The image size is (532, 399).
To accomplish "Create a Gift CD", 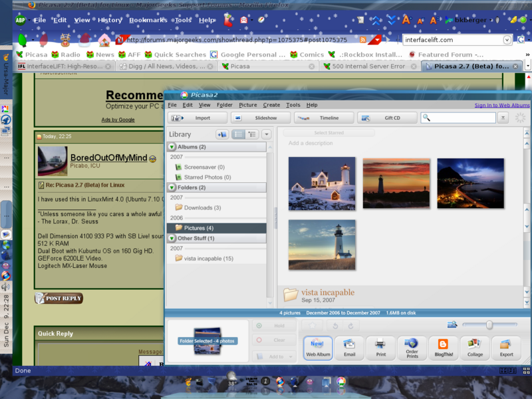I will pos(387,118).
